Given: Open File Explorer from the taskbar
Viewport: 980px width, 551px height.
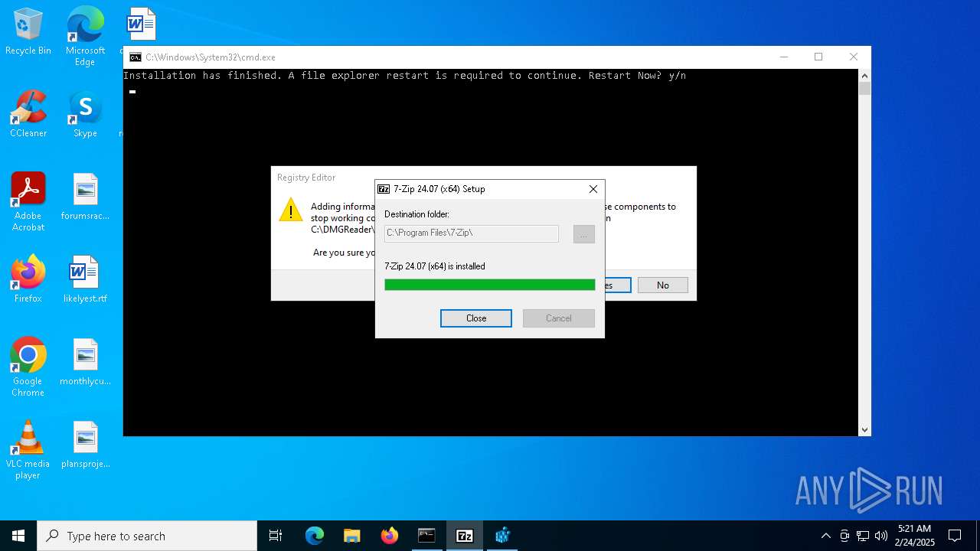Looking at the screenshot, I should tap(351, 536).
